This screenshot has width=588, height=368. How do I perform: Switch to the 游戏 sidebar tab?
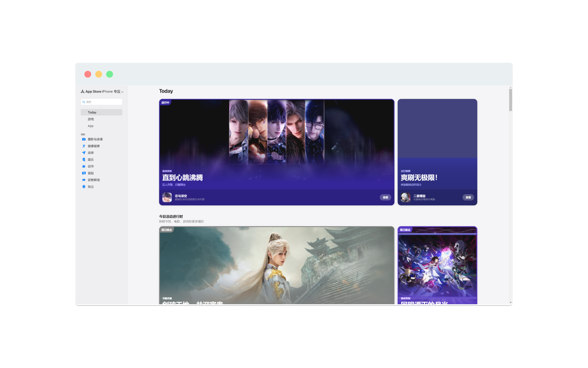(x=91, y=119)
